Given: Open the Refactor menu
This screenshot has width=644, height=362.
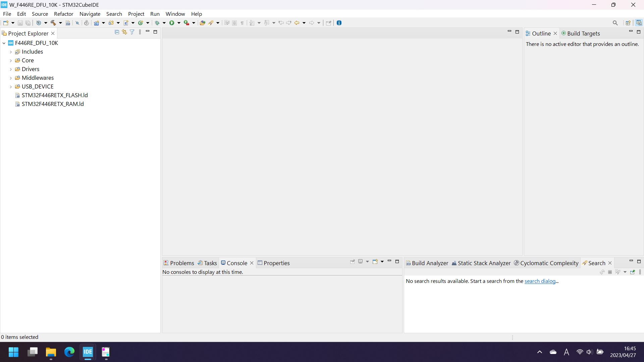Looking at the screenshot, I should tap(64, 14).
